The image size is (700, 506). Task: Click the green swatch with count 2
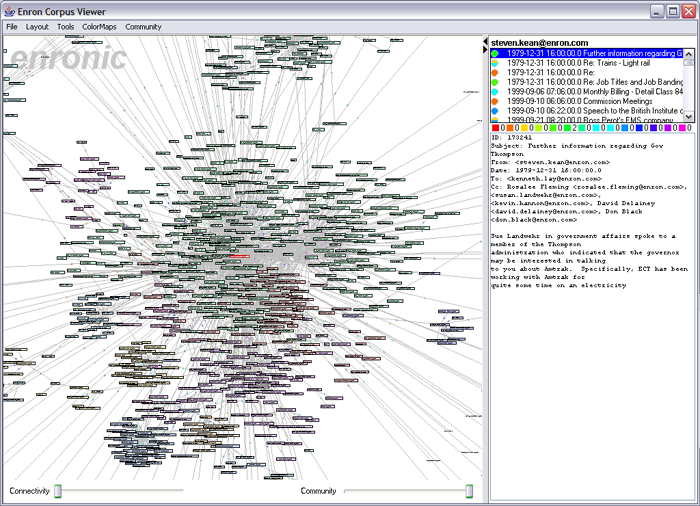click(x=567, y=128)
